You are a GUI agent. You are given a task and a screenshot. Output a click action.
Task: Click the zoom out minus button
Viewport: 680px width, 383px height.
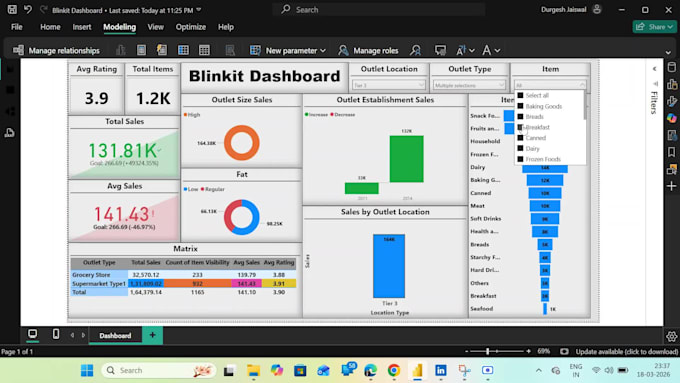(467, 351)
